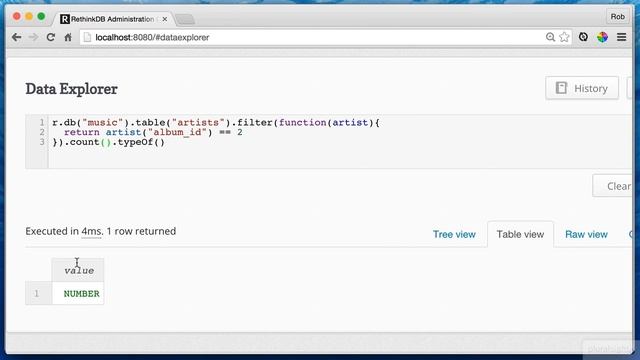
Task: Bookmark page with the star icon
Action: click(564, 37)
